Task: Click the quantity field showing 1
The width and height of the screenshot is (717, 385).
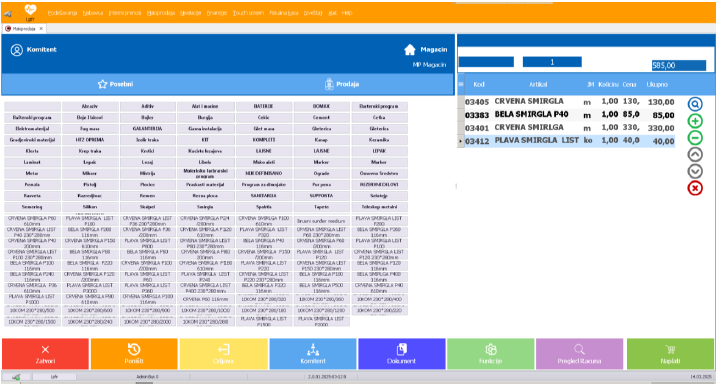Action: pos(552,62)
